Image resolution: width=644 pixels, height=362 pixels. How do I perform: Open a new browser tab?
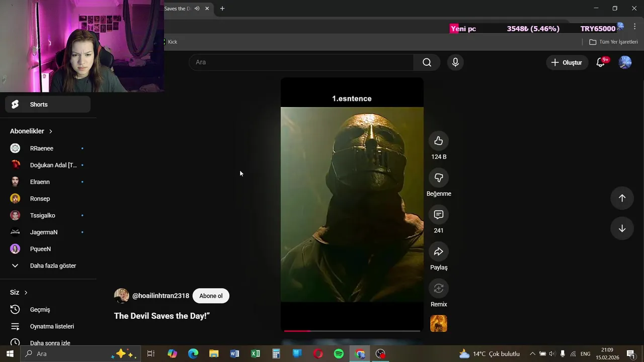222,9
